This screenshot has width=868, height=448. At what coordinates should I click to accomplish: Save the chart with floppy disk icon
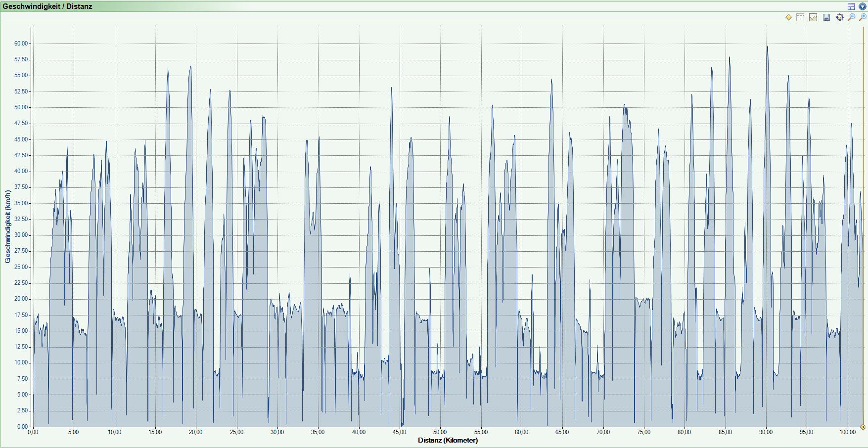point(826,17)
